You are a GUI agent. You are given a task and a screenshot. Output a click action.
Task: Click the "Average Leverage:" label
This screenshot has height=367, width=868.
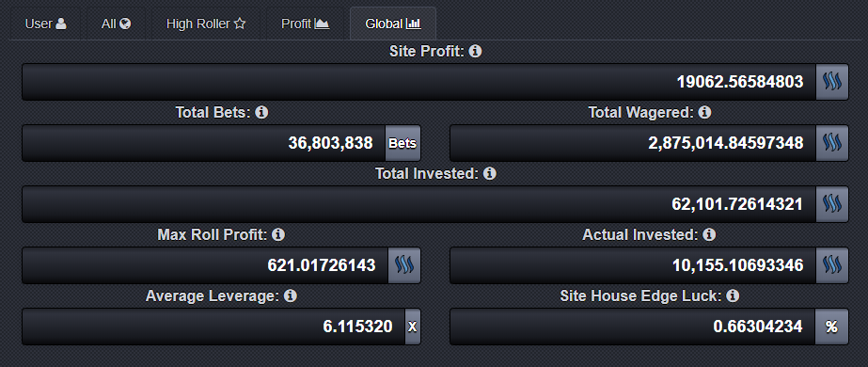(213, 296)
